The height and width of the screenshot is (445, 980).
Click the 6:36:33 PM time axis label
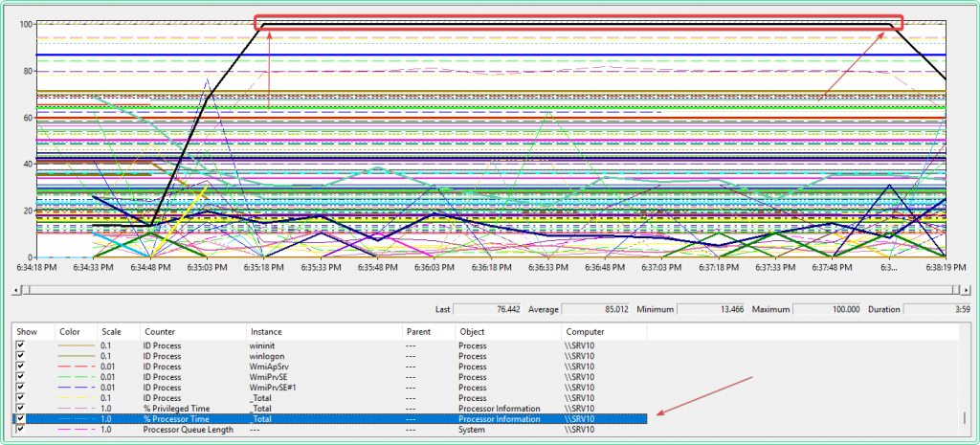[547, 266]
